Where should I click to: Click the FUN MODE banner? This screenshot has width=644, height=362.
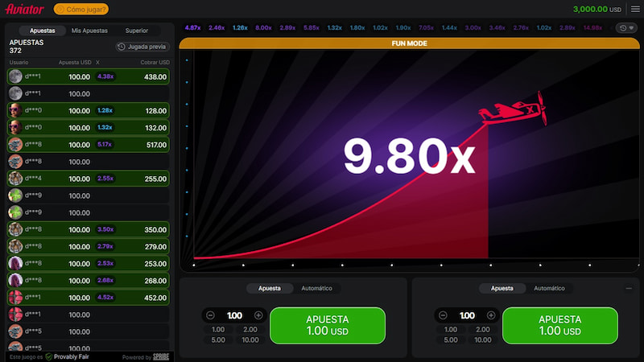point(409,43)
